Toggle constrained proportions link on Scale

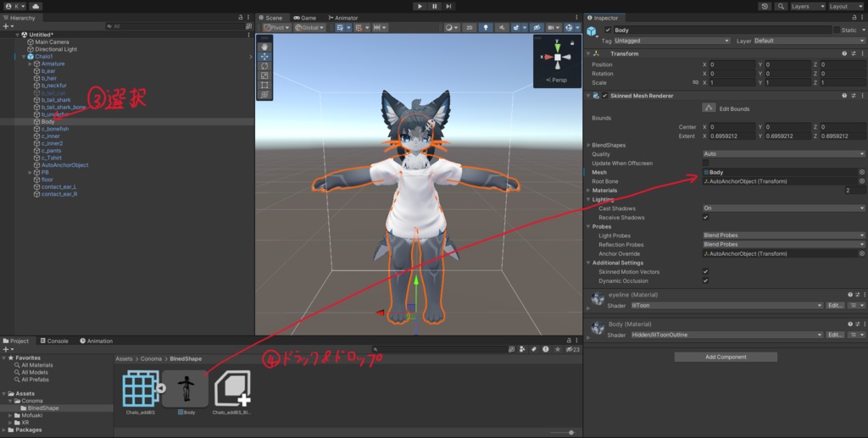point(695,82)
